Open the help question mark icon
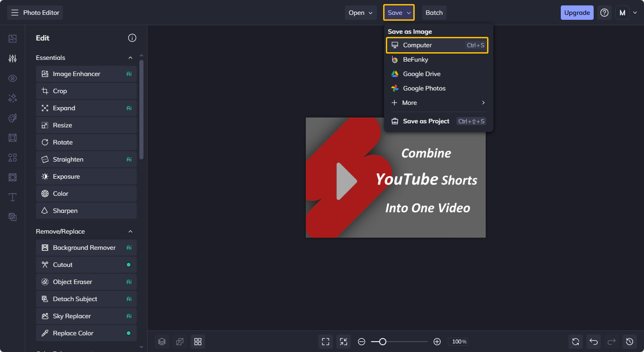Image resolution: width=644 pixels, height=352 pixels. click(x=604, y=13)
